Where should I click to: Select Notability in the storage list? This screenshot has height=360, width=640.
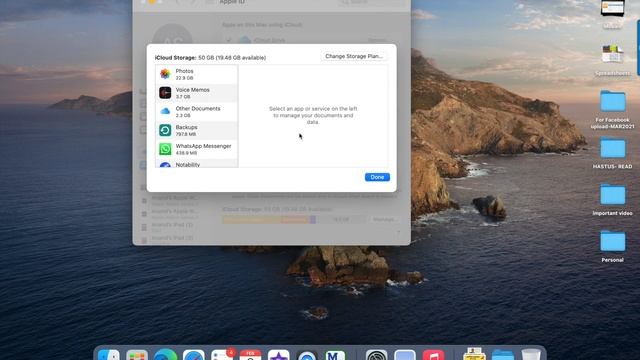pyautogui.click(x=196, y=163)
